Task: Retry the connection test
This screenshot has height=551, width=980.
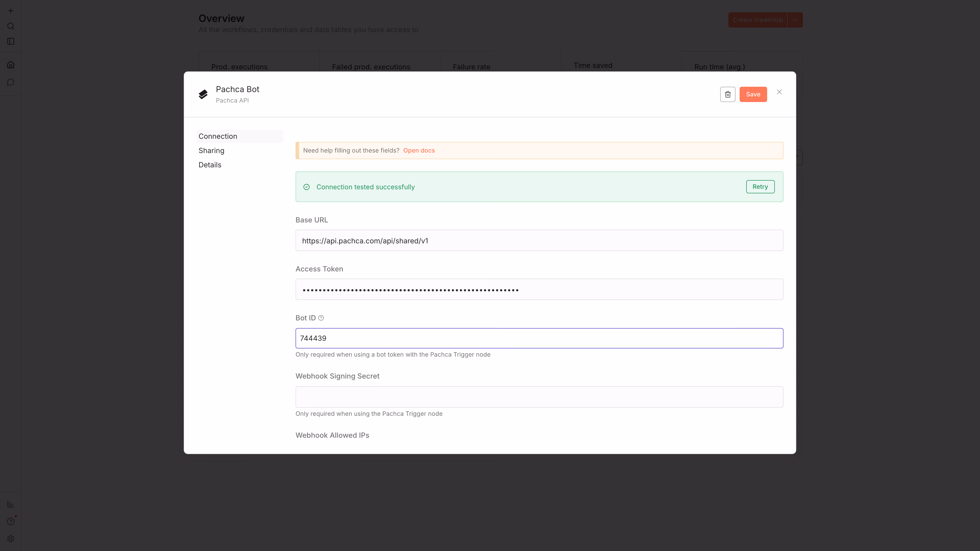Action: coord(760,187)
